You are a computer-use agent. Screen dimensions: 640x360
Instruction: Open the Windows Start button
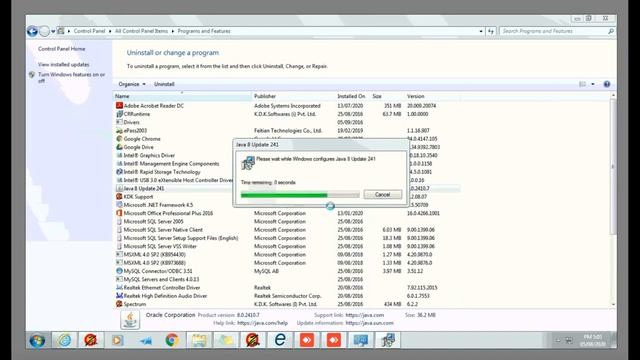point(37,340)
